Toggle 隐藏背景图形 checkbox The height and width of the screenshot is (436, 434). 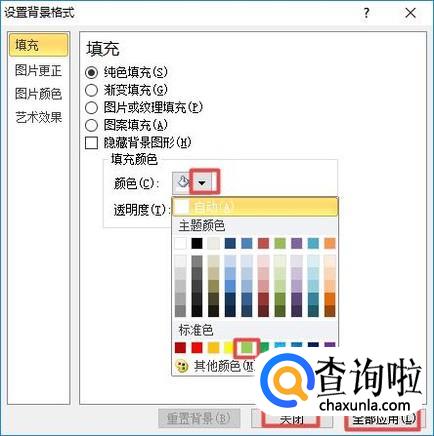(91, 143)
